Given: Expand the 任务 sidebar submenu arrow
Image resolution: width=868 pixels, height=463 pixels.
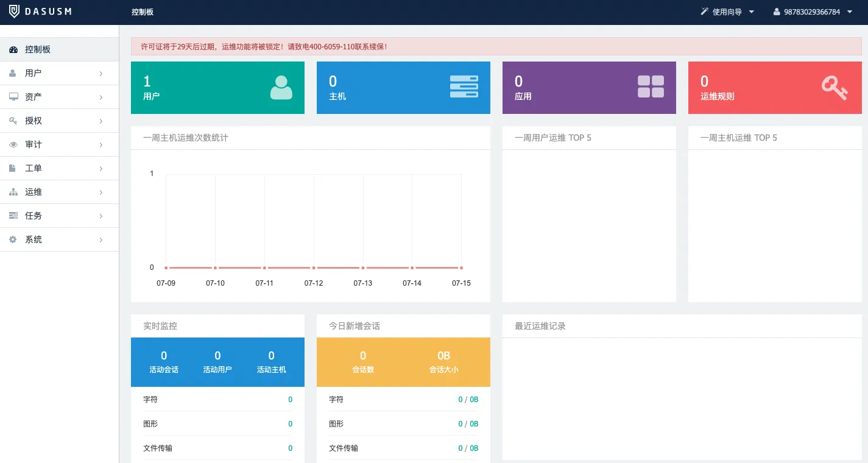Looking at the screenshot, I should pos(101,216).
